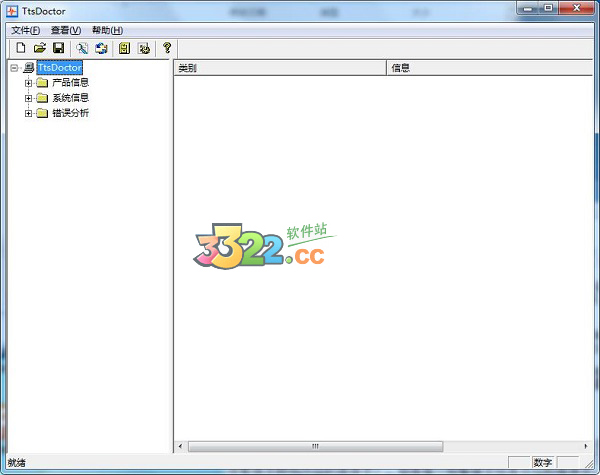The width and height of the screenshot is (600, 475).
Task: Close the TtsDoctor window
Action: [577, 8]
